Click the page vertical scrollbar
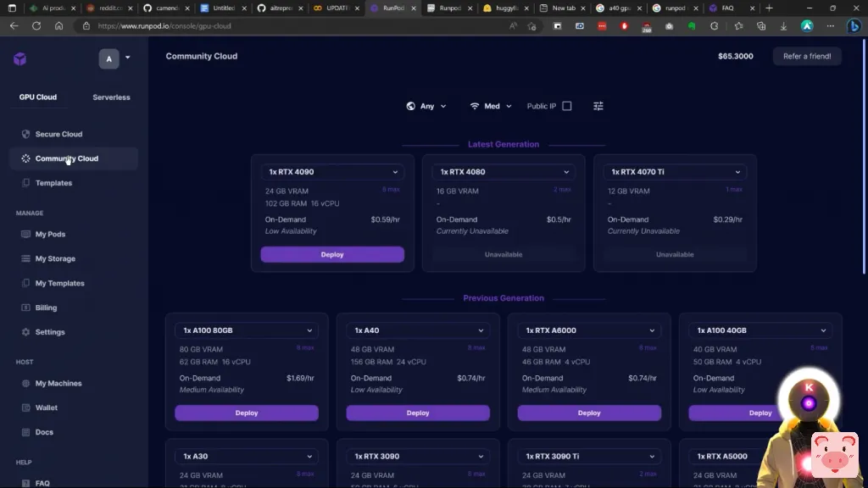Image resolution: width=868 pixels, height=488 pixels. click(864, 158)
